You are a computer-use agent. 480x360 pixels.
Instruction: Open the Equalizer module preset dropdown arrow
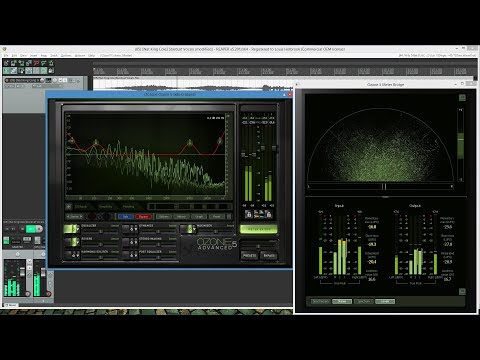coord(78,229)
